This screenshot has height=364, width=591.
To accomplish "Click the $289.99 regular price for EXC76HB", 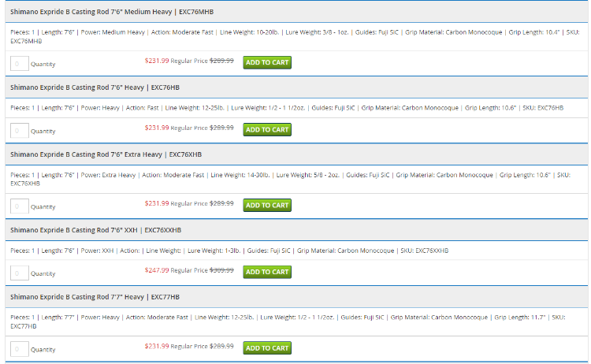I will [x=221, y=128].
